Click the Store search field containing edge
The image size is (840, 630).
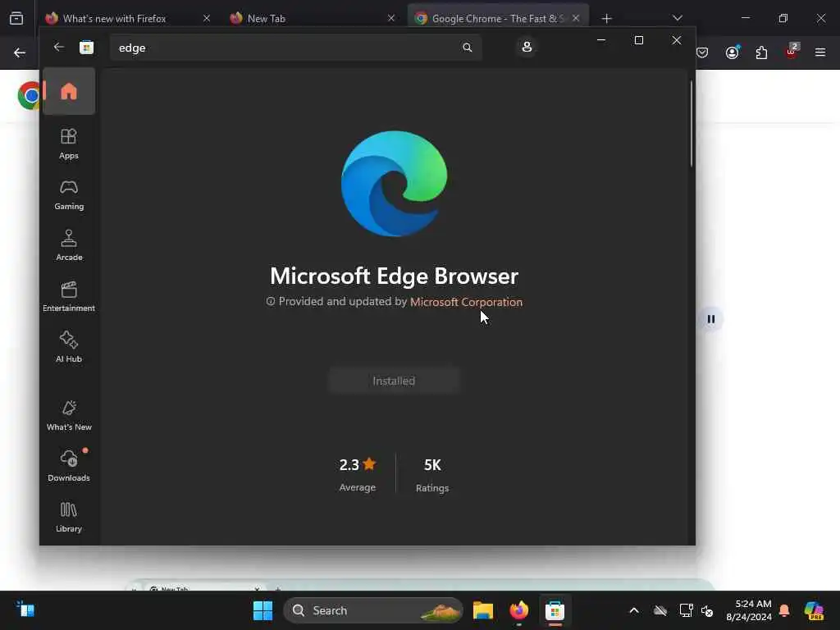(x=295, y=48)
